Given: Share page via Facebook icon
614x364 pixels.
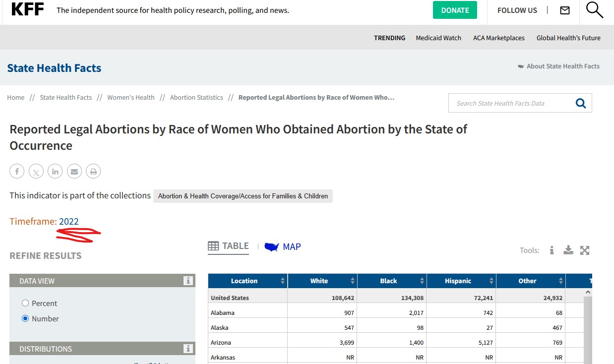Looking at the screenshot, I should pyautogui.click(x=17, y=172).
